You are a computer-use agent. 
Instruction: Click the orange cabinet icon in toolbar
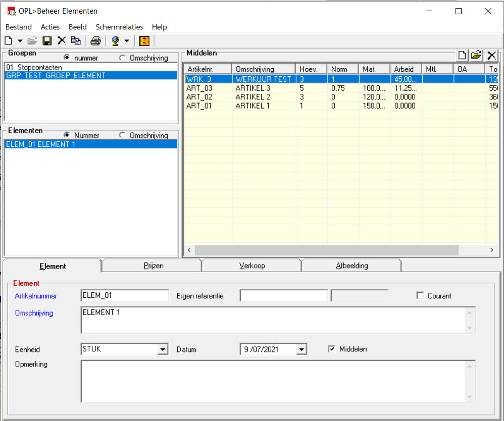[x=144, y=41]
